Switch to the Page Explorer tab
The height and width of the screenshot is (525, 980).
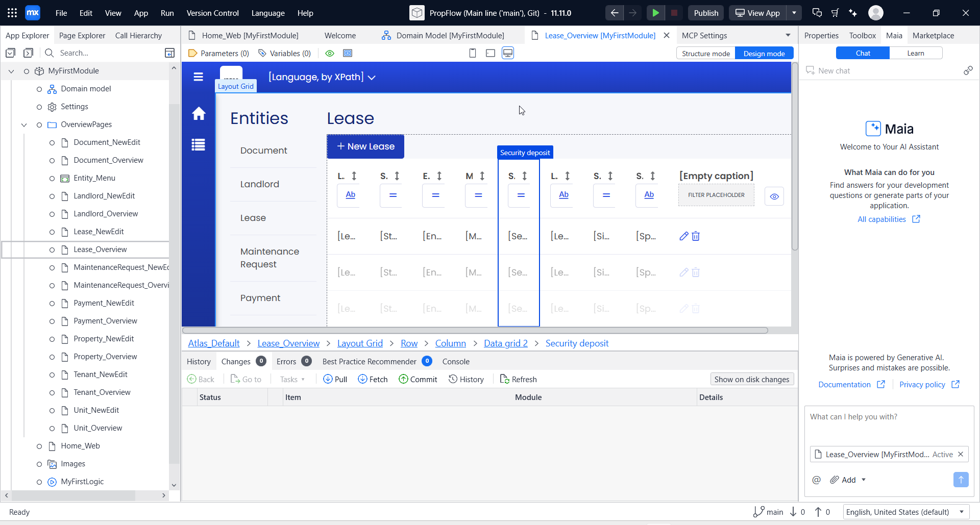coord(82,35)
